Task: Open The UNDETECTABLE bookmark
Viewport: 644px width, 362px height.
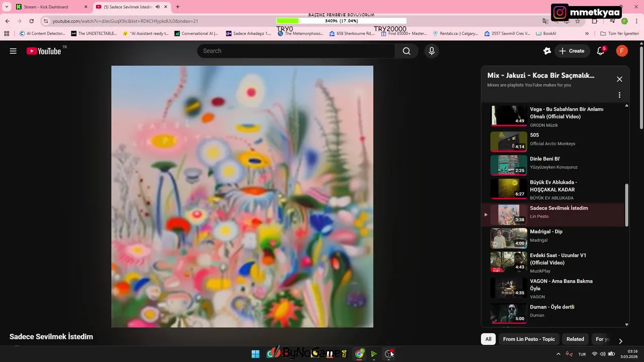Action: pyautogui.click(x=94, y=34)
